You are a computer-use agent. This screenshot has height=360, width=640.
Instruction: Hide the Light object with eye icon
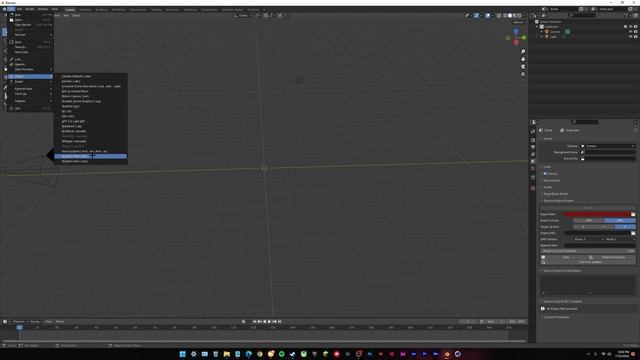click(631, 36)
